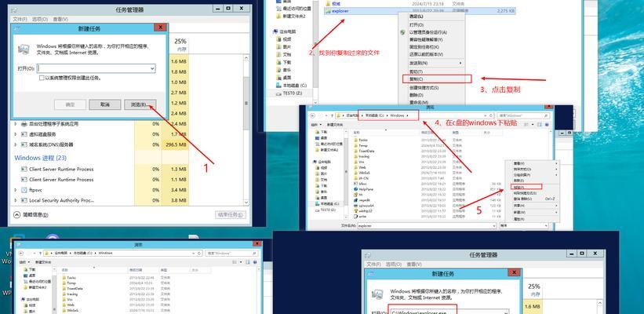Select the 296.5 MB memory cell

(x=176, y=144)
